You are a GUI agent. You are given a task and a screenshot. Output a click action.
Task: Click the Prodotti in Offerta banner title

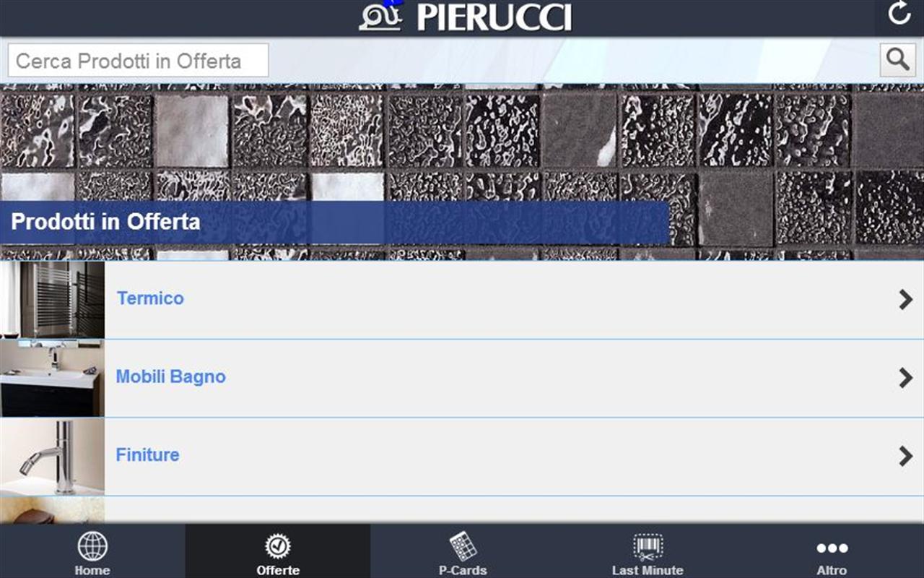[106, 222]
